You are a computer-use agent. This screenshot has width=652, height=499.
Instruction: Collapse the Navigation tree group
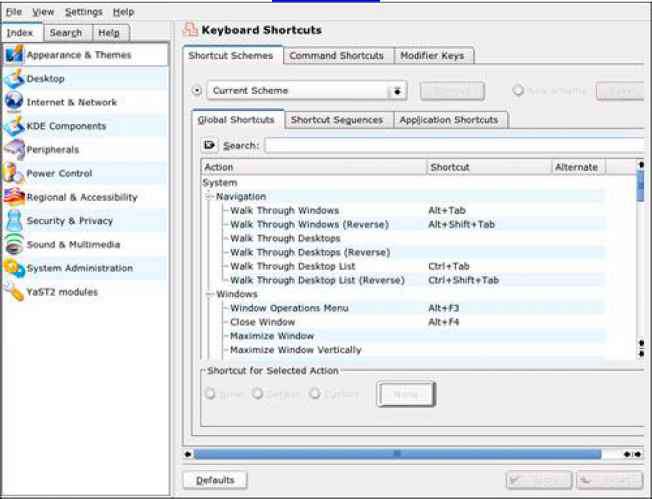click(210, 197)
